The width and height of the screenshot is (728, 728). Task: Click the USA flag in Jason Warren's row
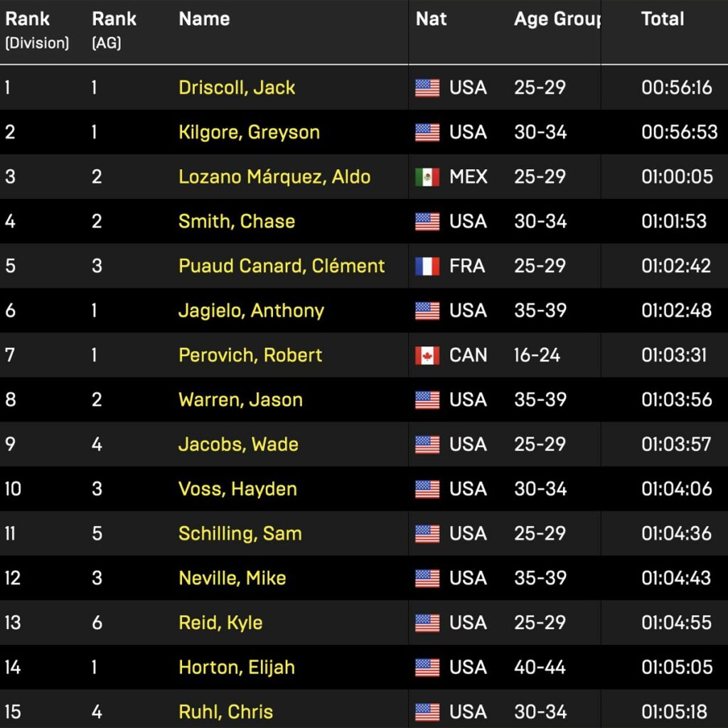(427, 400)
